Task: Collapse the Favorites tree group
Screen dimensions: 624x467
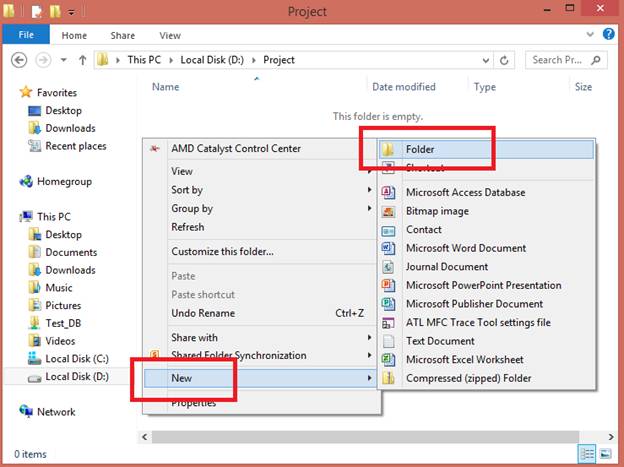Action: coord(10,93)
